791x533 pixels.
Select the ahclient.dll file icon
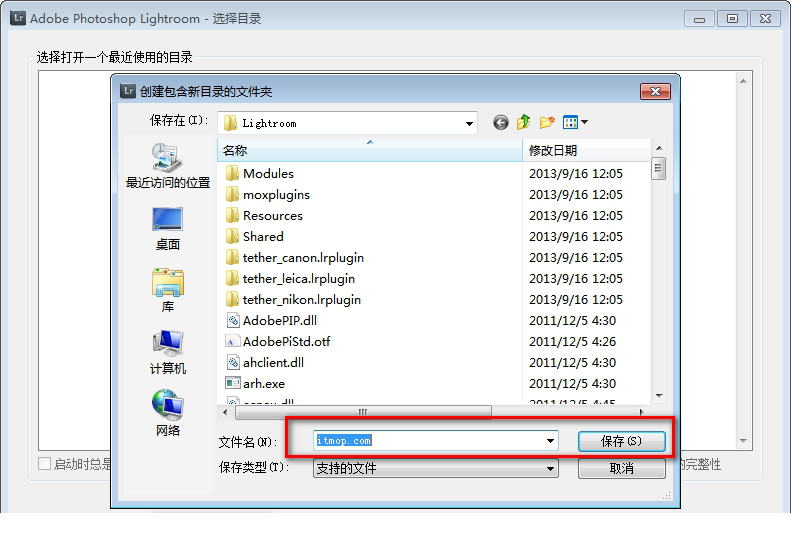tap(233, 363)
